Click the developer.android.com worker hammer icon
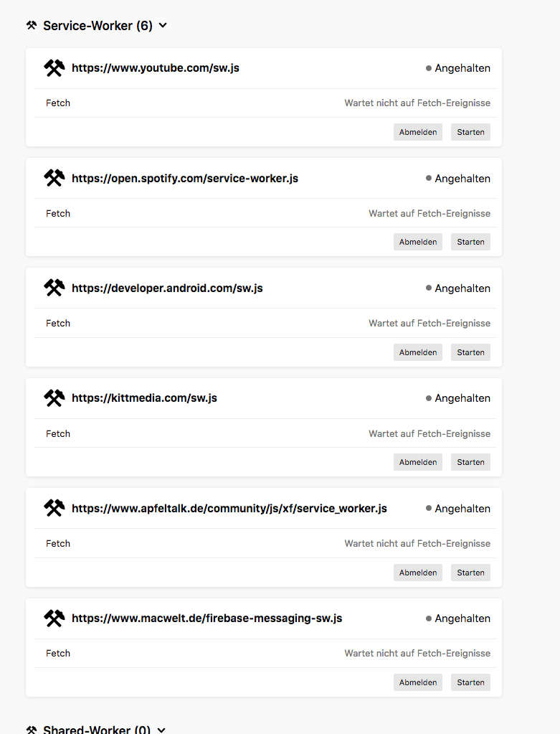Screen dimensions: 560x734 54,288
